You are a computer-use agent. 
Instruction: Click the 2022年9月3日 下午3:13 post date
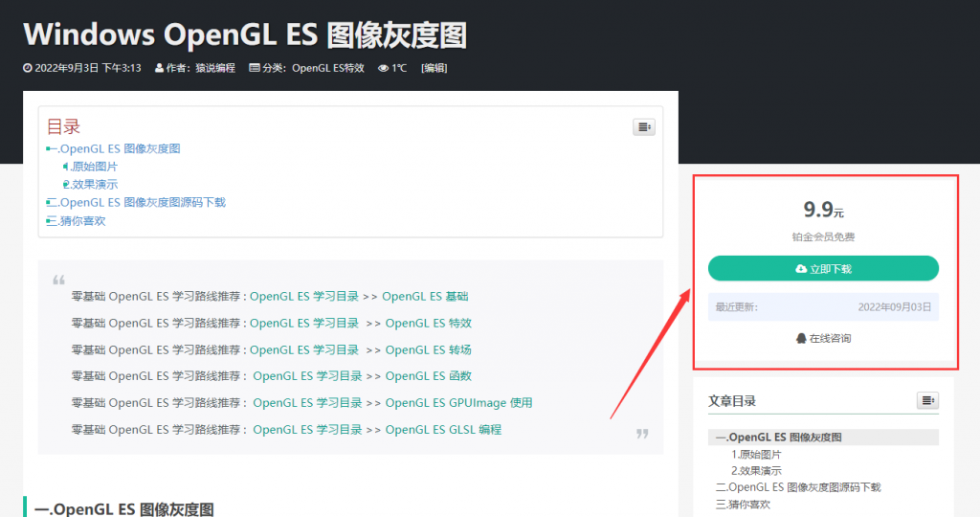tap(87, 68)
